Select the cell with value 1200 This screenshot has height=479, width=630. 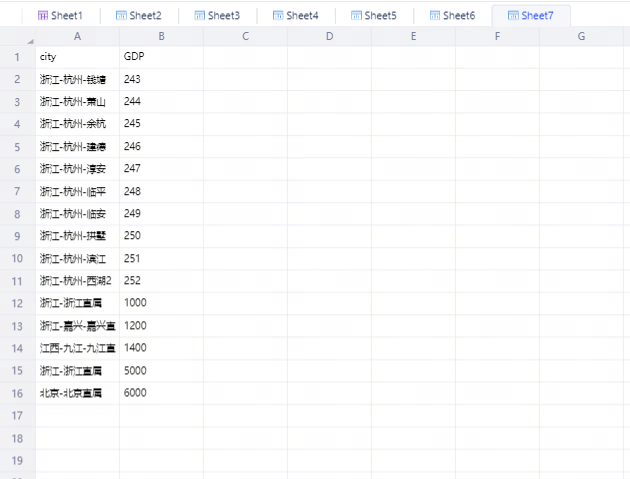click(x=161, y=326)
